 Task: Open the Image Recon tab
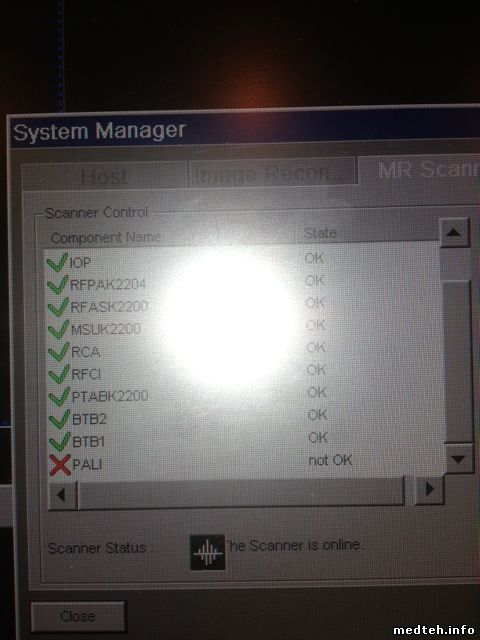[272, 173]
